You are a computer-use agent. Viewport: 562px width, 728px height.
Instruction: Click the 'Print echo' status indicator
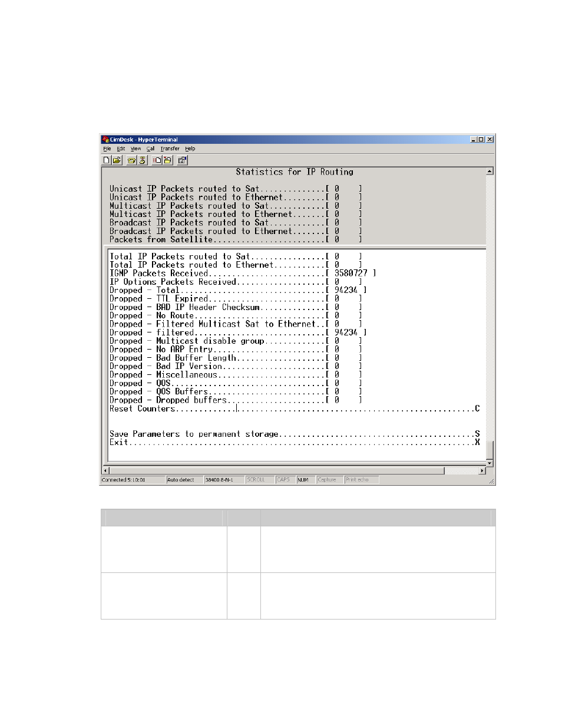[x=361, y=480]
